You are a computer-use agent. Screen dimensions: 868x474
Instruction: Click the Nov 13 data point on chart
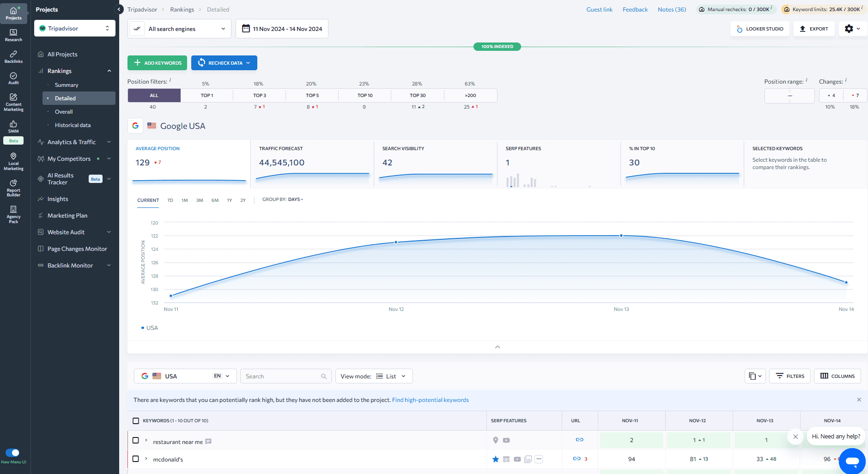621,236
